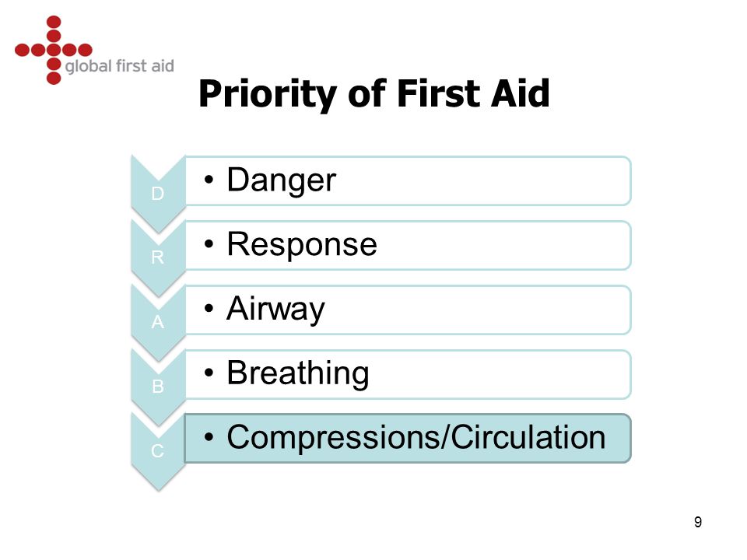The image size is (747, 560).
Task: Click the Breathing text box
Action: click(408, 374)
